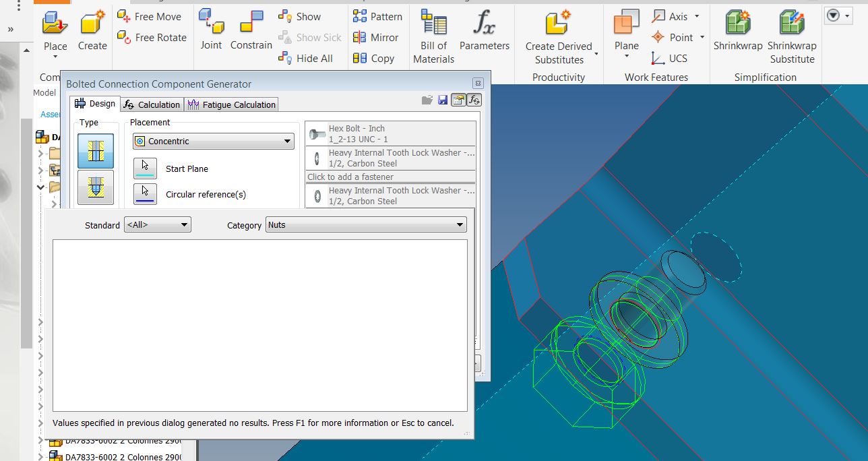This screenshot has height=461, width=868.
Task: Open the Constrain tool
Action: click(250, 30)
